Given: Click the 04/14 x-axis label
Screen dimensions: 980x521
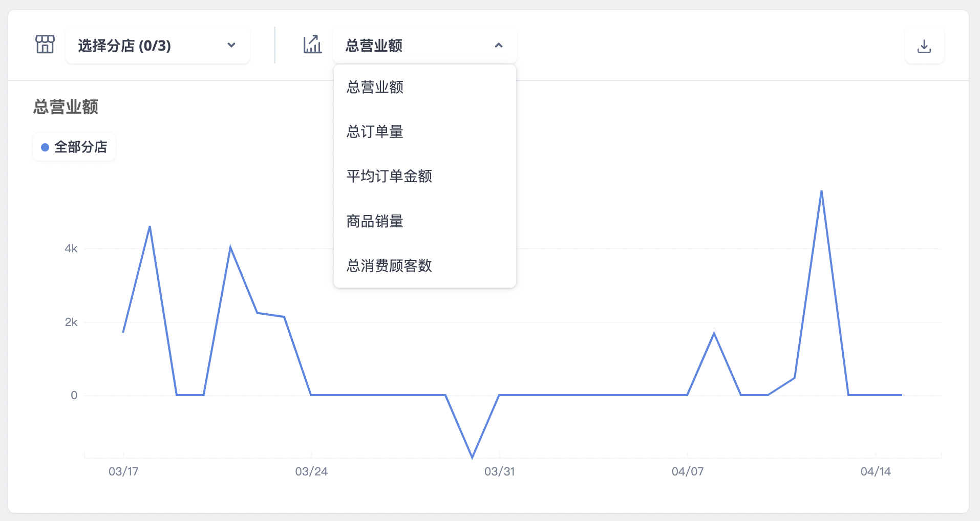Looking at the screenshot, I should pyautogui.click(x=876, y=471).
